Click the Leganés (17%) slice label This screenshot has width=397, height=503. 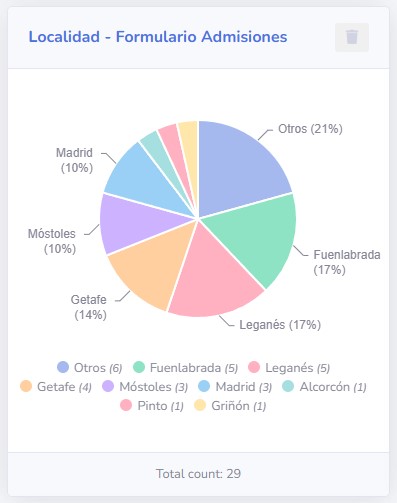(280, 325)
